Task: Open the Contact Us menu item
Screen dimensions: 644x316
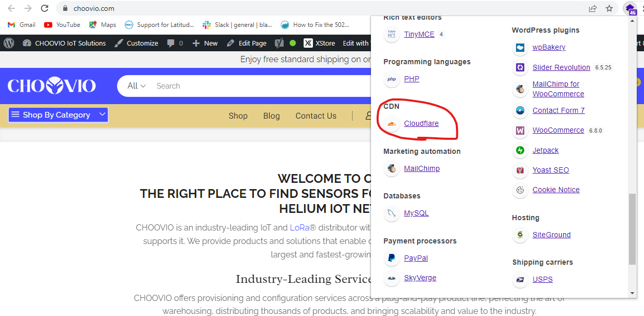Action: (x=316, y=116)
